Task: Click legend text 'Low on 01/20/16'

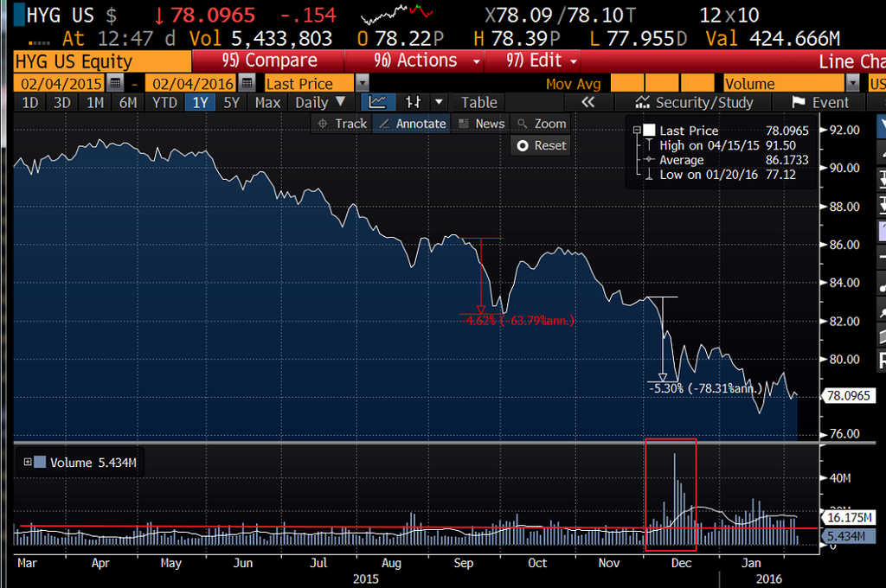Action: coord(709,175)
